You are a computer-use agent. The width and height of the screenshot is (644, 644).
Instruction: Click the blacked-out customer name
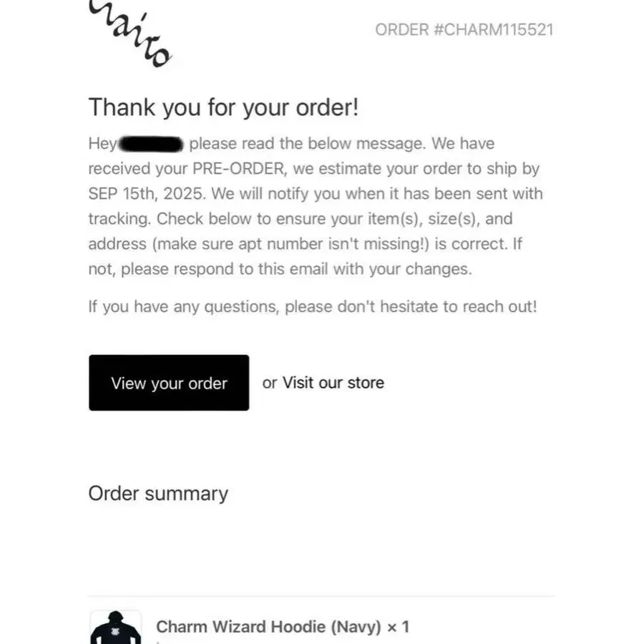pyautogui.click(x=151, y=144)
